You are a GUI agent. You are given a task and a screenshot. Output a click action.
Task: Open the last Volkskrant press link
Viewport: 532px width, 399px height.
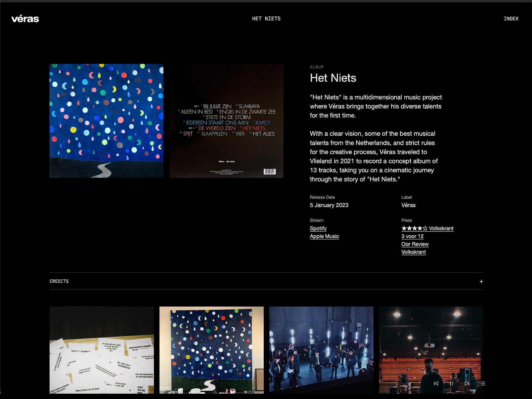(413, 252)
